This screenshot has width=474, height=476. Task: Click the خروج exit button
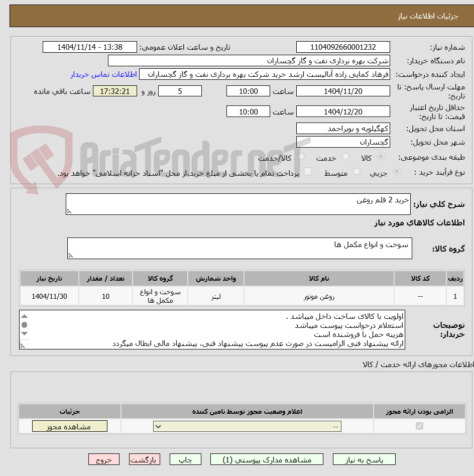click(104, 459)
